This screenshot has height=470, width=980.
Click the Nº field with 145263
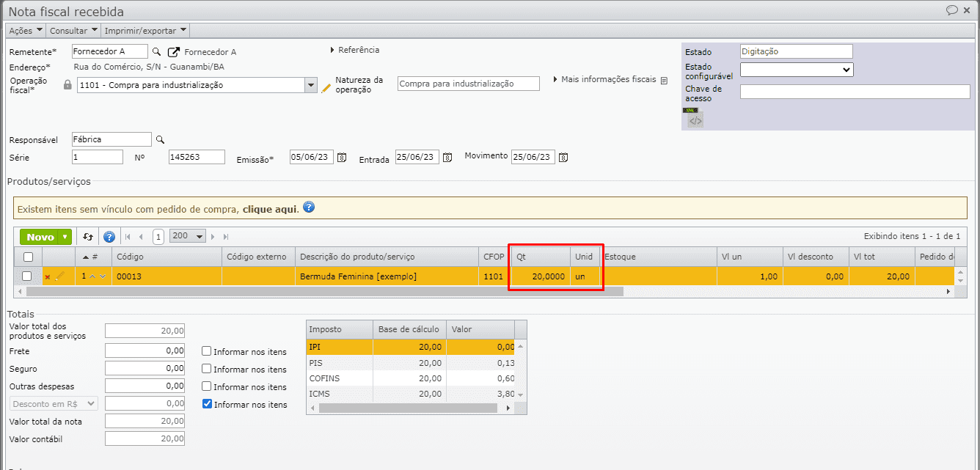click(197, 157)
